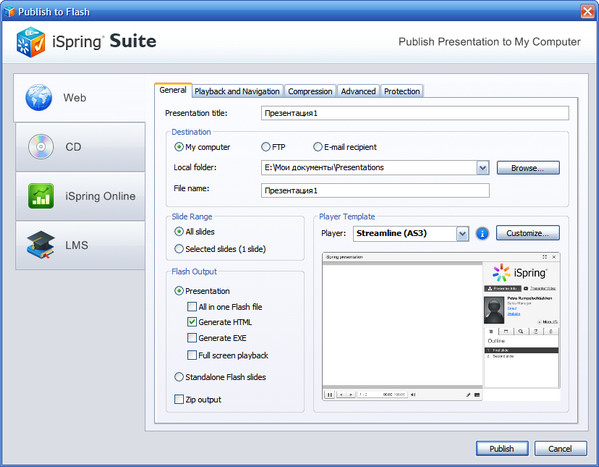
Task: Open the Player template dropdown
Action: coord(462,234)
